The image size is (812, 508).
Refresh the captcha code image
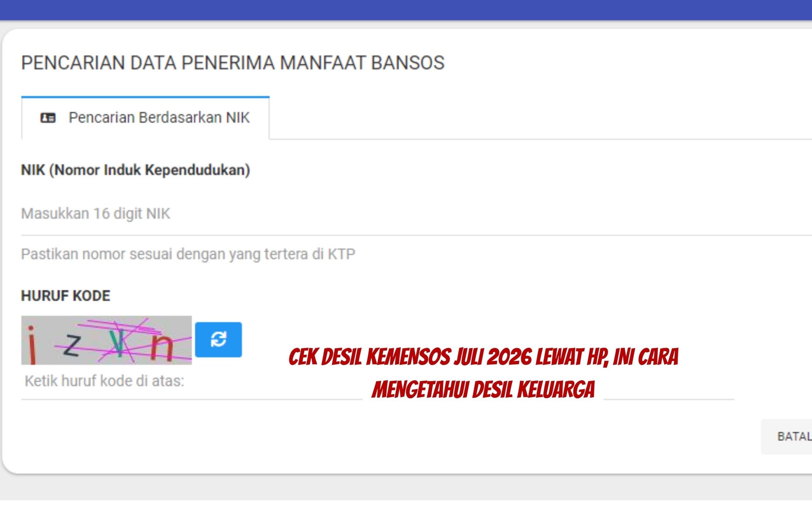click(x=218, y=339)
